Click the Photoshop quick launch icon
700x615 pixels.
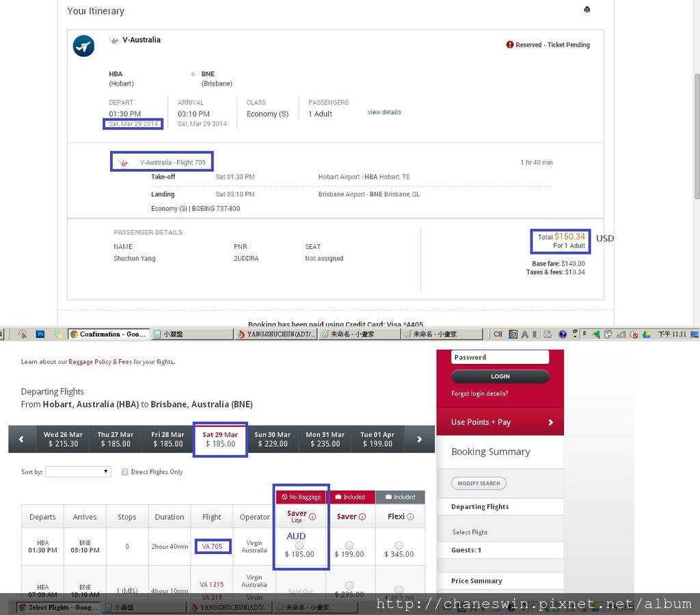40,334
